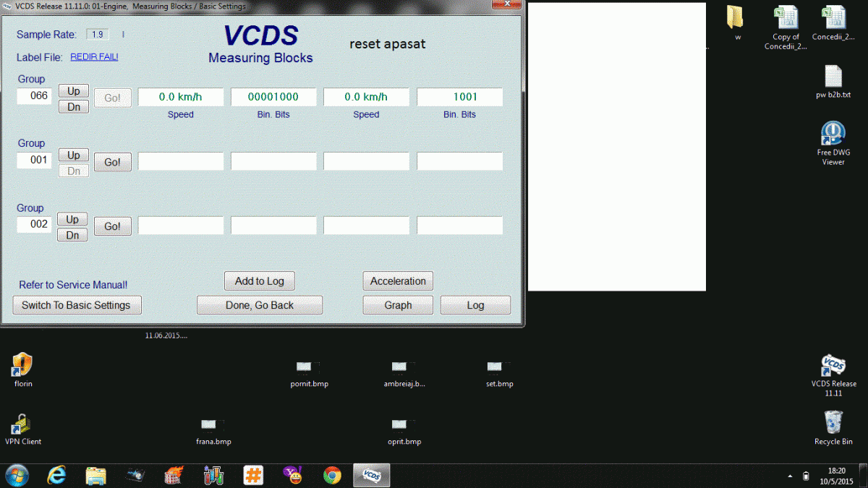Open the Acceleration measurement
The image size is (868, 488).
(398, 281)
